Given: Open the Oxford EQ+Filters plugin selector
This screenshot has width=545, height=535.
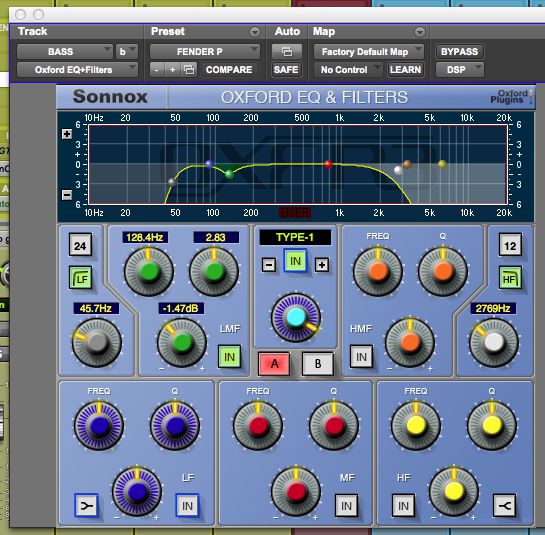Looking at the screenshot, I should pos(77,70).
